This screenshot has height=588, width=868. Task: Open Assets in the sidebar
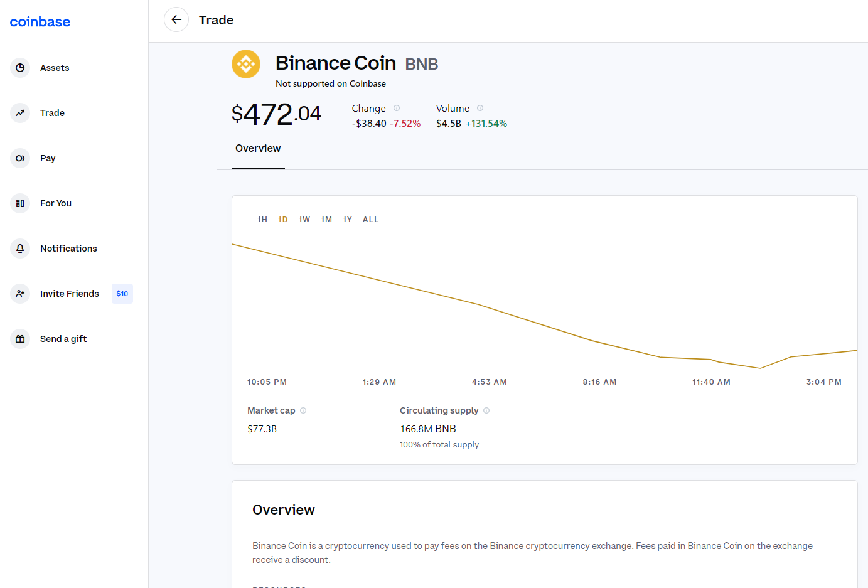[55, 68]
